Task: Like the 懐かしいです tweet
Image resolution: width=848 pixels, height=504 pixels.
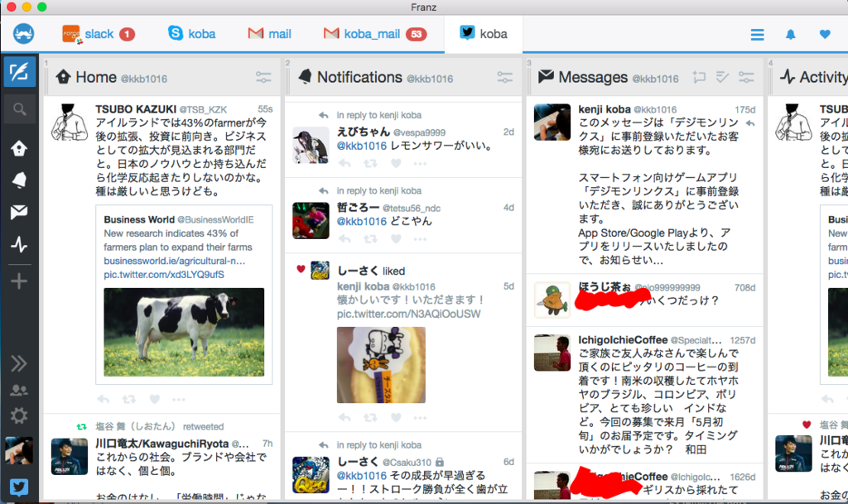Action: click(x=396, y=418)
